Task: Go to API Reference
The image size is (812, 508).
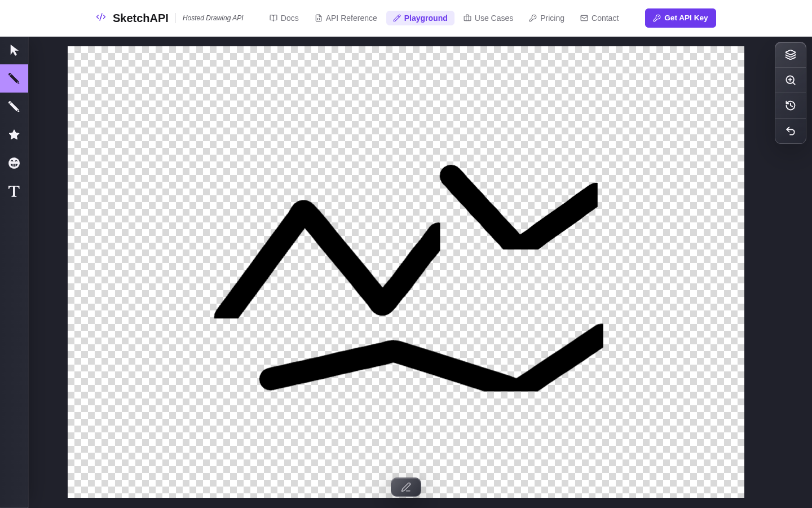Action: (346, 18)
